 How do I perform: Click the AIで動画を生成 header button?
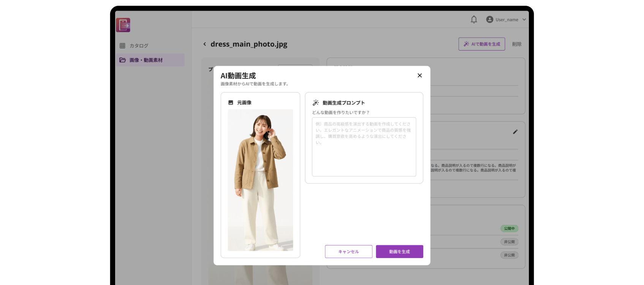click(481, 44)
